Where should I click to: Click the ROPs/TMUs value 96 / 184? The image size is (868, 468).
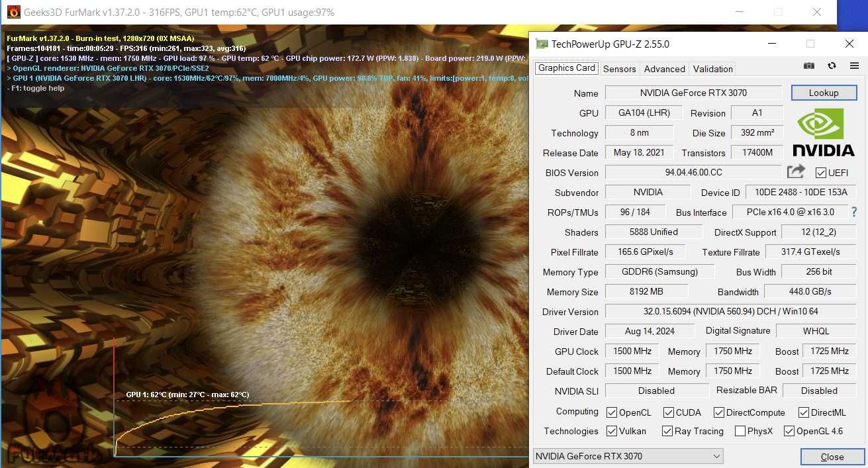click(x=634, y=212)
